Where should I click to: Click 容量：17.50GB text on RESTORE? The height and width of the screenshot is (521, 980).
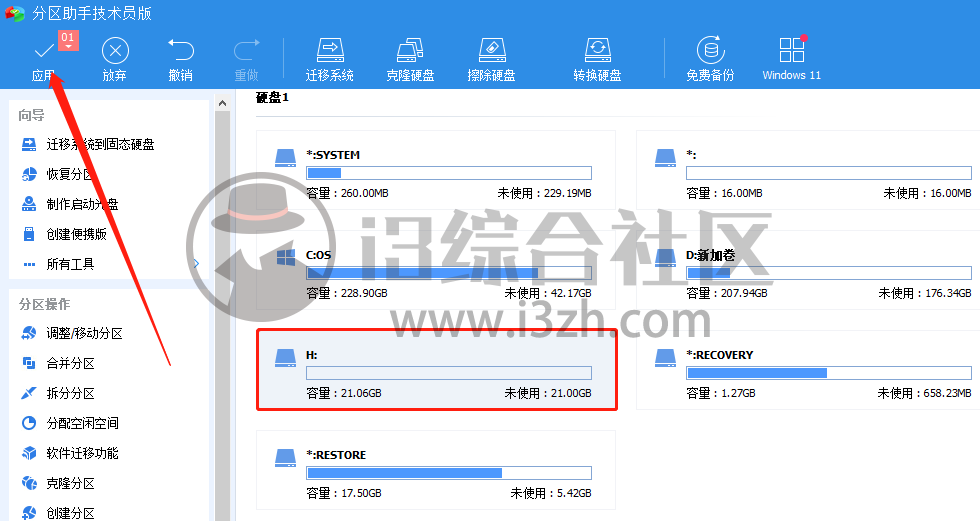click(x=344, y=493)
